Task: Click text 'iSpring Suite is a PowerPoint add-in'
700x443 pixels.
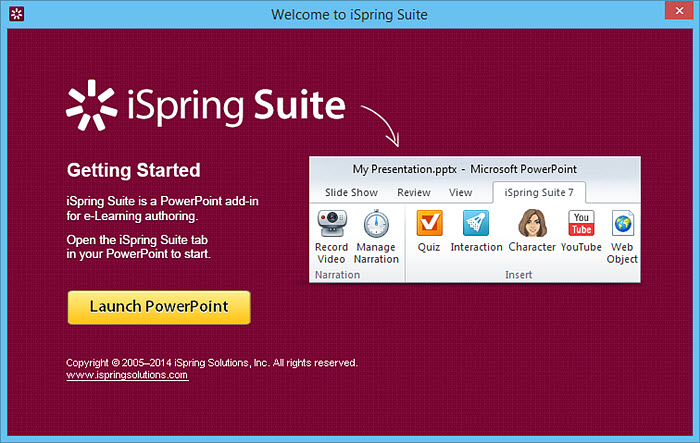Action: (x=162, y=201)
